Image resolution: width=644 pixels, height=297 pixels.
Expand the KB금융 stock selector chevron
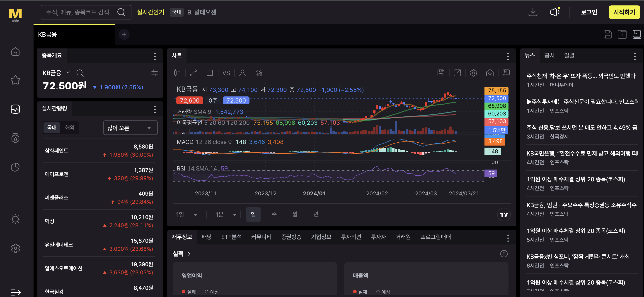[x=68, y=73]
